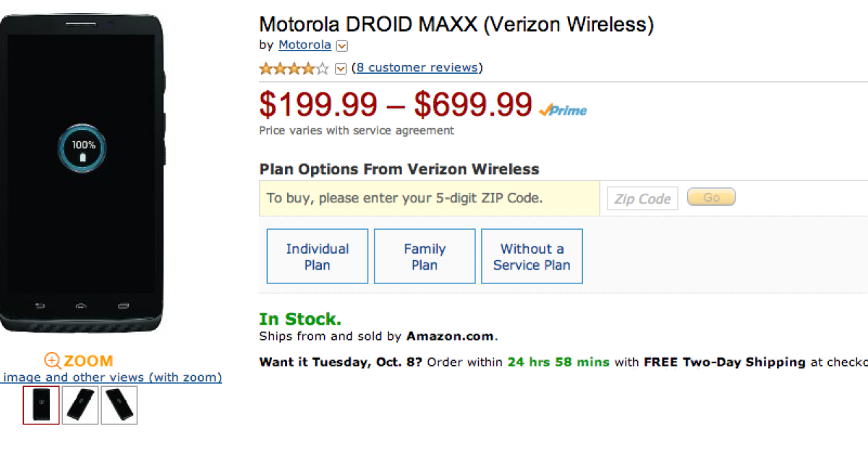This screenshot has width=868, height=454.
Task: Click the Motorola DROID MAXX title
Action: point(456,25)
